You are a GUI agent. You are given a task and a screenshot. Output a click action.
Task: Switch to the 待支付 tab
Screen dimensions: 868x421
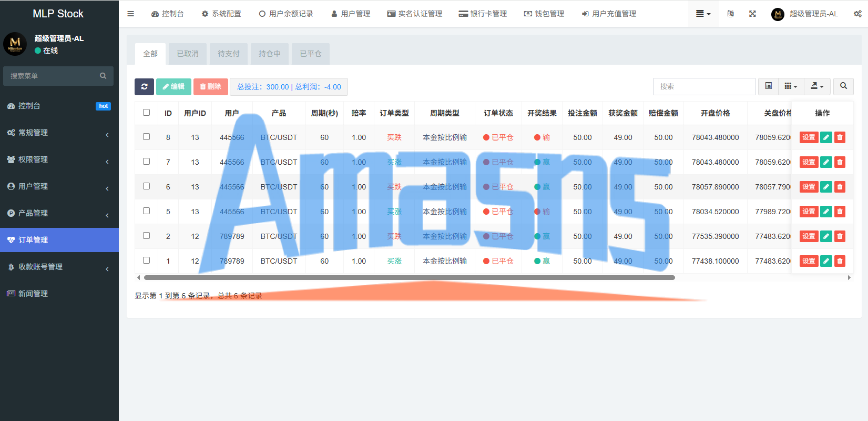[229, 54]
